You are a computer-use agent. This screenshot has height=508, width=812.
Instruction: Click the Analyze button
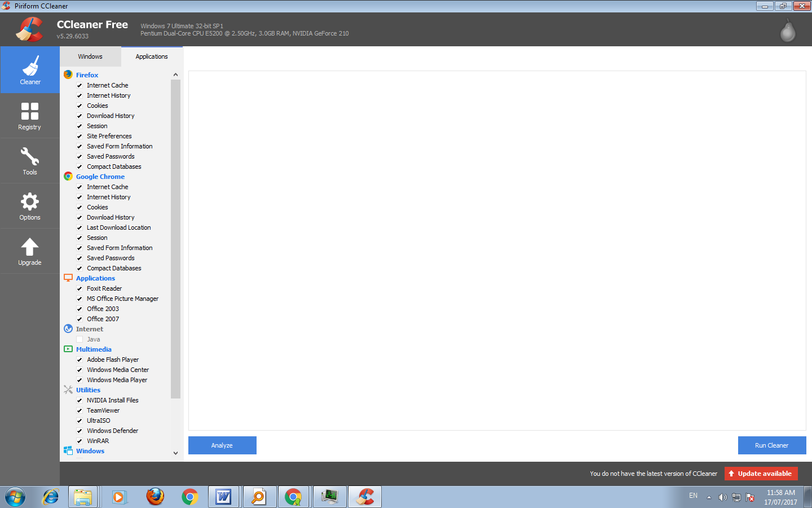222,445
